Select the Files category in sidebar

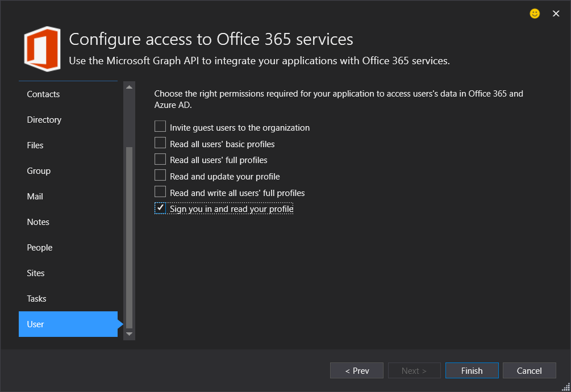pyautogui.click(x=35, y=145)
